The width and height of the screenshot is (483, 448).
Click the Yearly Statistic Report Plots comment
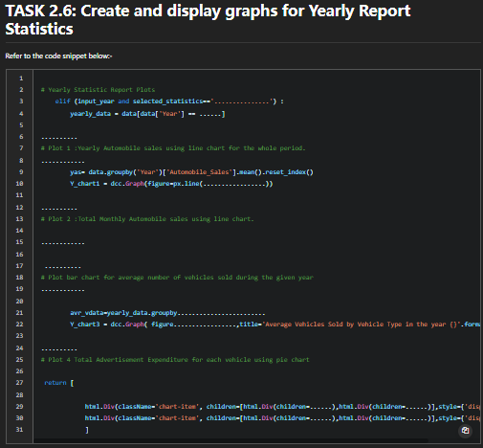tap(98, 90)
